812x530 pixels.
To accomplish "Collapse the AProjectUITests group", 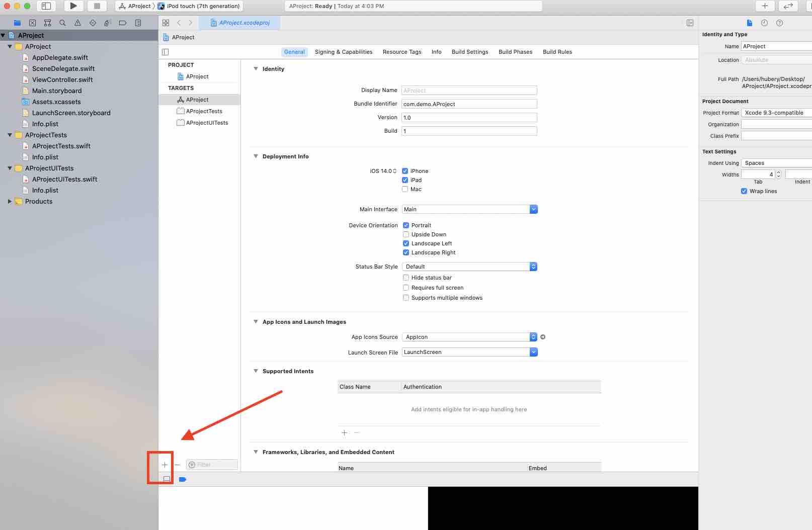I will point(10,168).
